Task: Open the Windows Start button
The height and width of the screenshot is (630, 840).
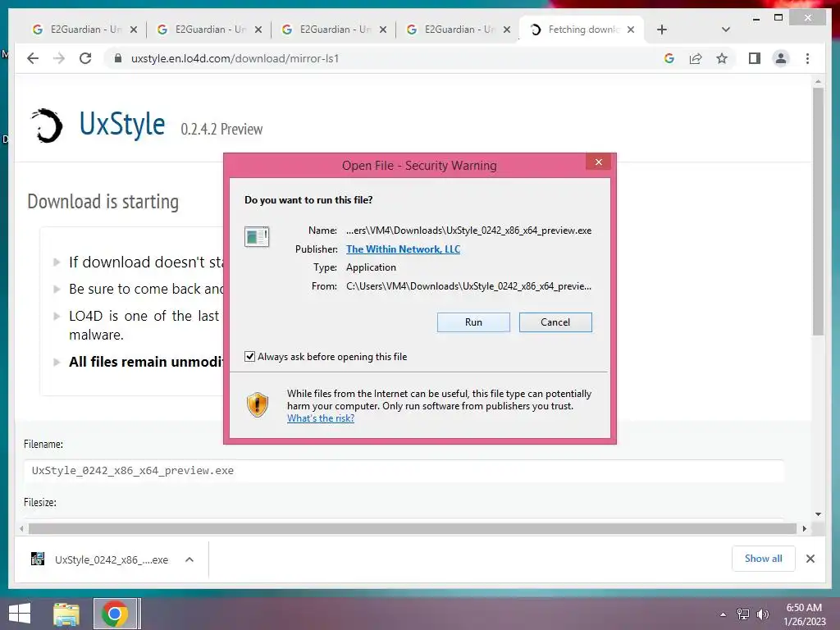Action: [20, 614]
